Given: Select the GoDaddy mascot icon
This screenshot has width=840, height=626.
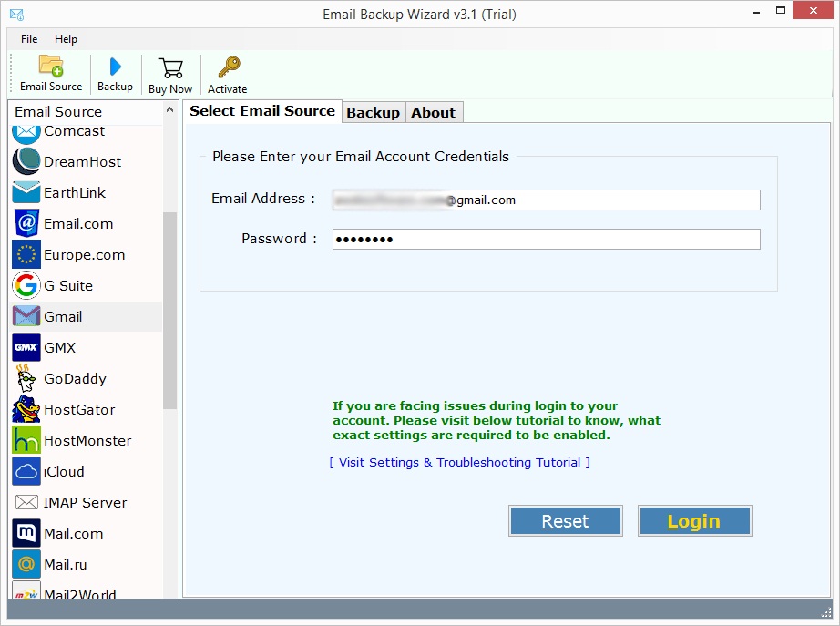Looking at the screenshot, I should click(x=26, y=378).
